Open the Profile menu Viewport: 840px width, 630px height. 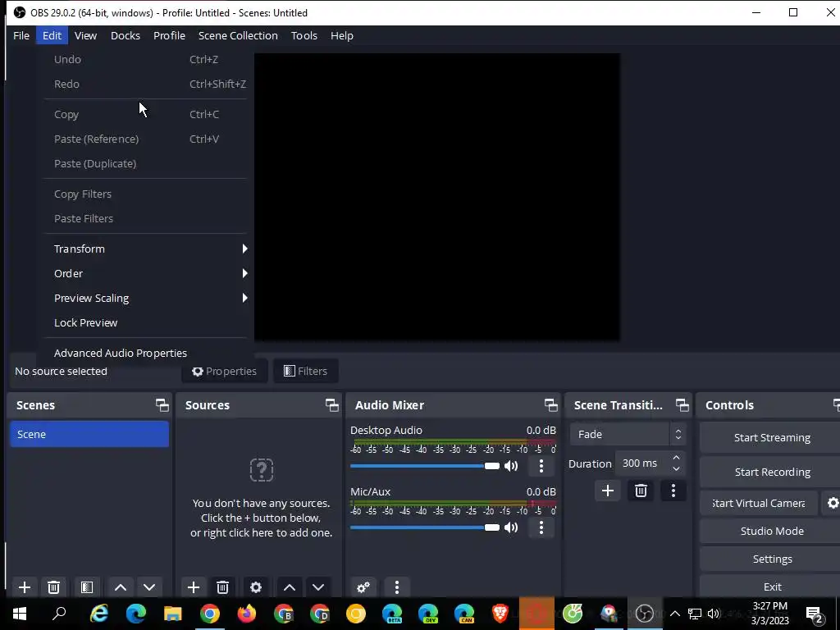coord(169,35)
